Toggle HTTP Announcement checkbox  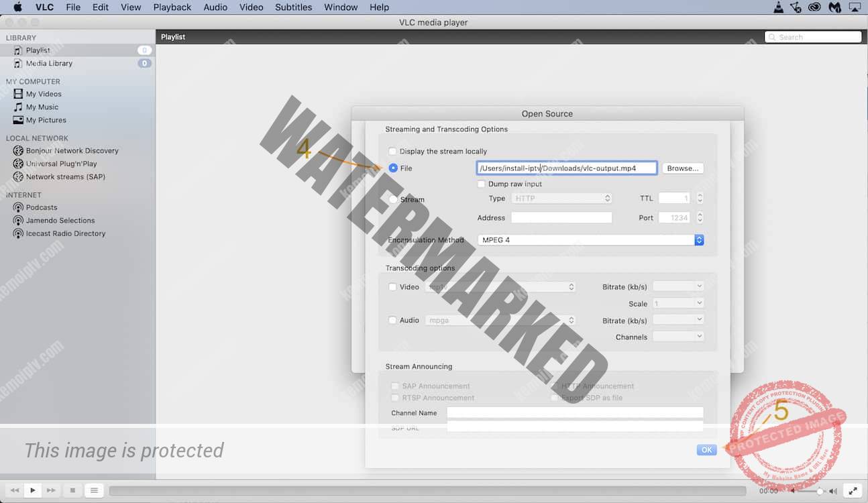point(555,386)
